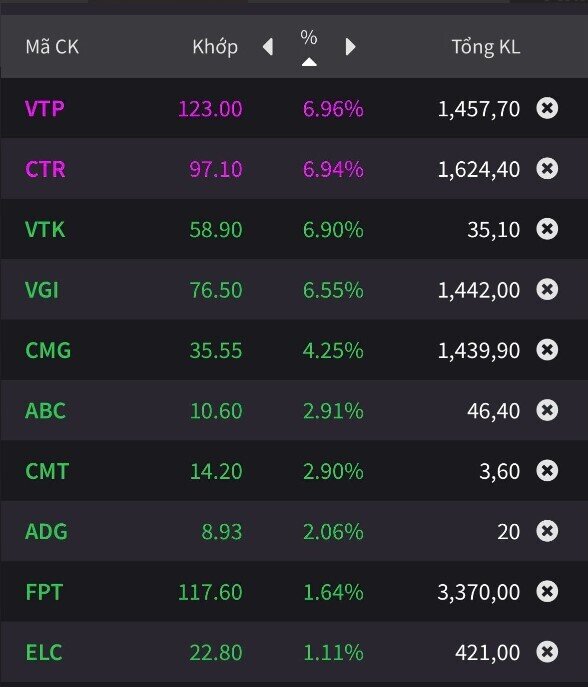This screenshot has height=687, width=588.
Task: Select the CTR ticker symbol
Action: tap(46, 169)
